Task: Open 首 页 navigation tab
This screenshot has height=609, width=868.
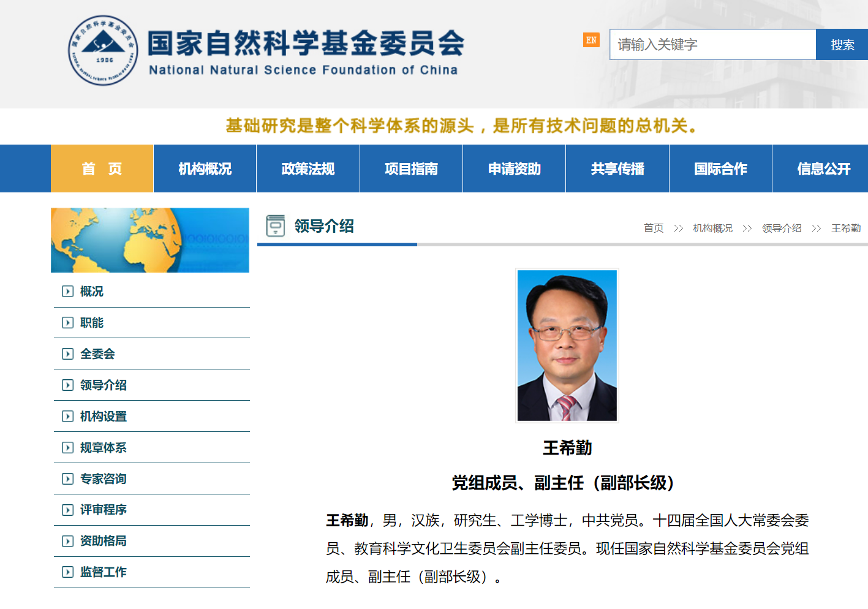Action: 102,168
